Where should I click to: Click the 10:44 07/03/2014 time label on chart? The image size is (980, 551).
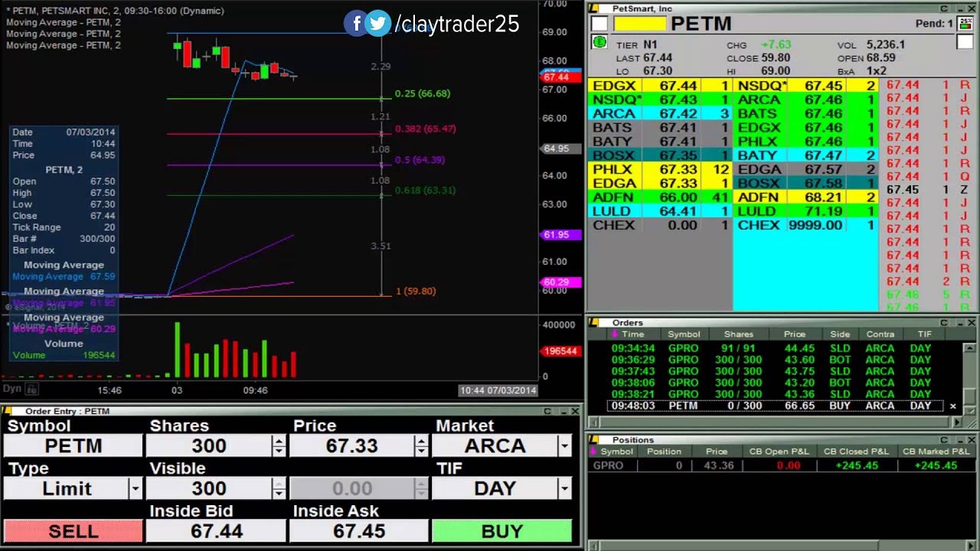(x=498, y=390)
